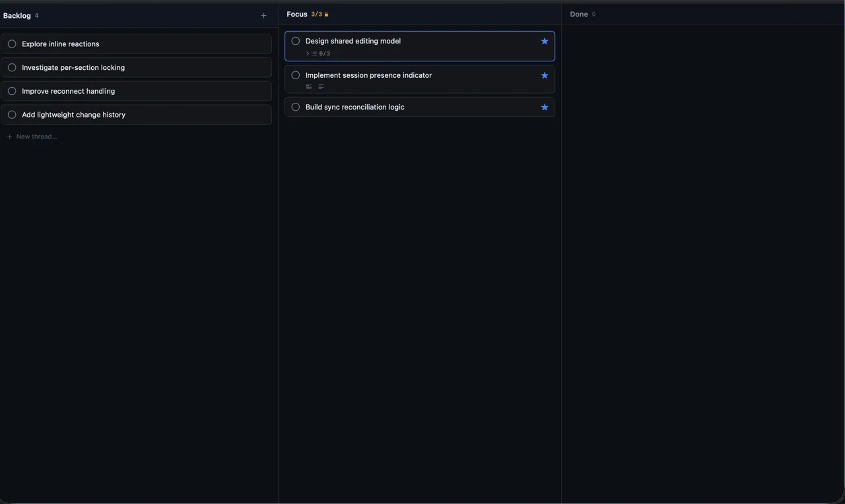Click the notes icon on "Implement session presence indicator"
This screenshot has height=504, width=845.
tap(321, 86)
